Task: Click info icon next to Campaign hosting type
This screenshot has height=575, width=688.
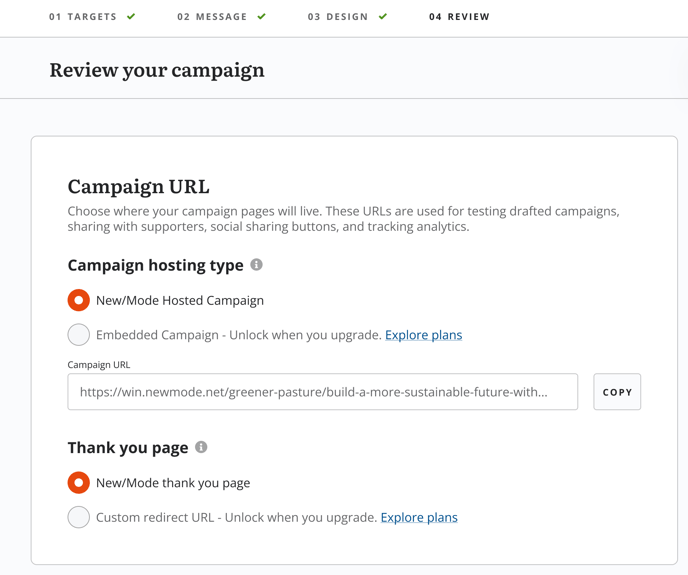Action: (x=256, y=265)
